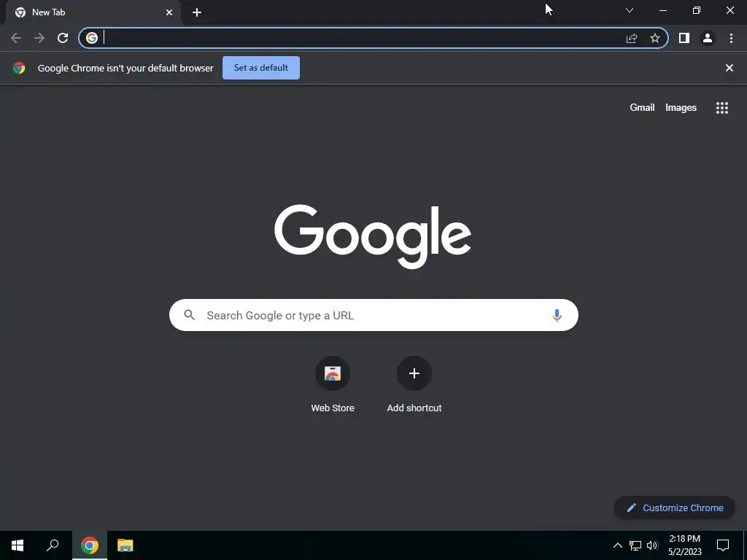Click Chrome icon in the taskbar
This screenshot has width=747, height=560.
tap(90, 545)
